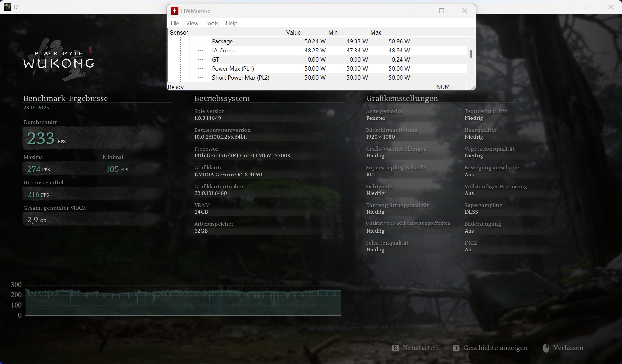Click the HWMonitor lightning bolt app icon
This screenshot has height=364, width=622.
(175, 11)
